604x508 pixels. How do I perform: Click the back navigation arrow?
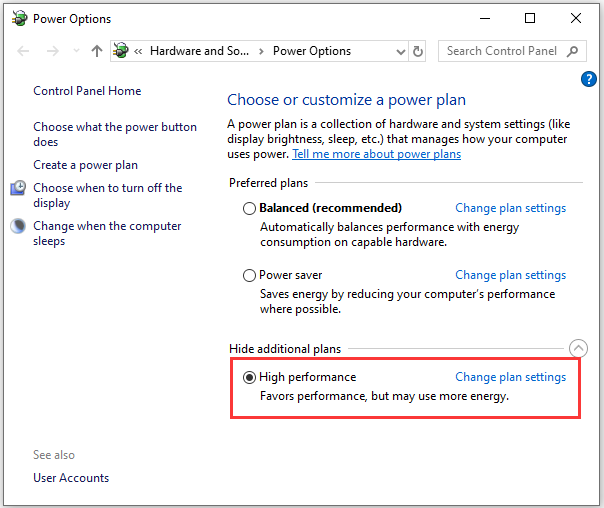click(23, 51)
